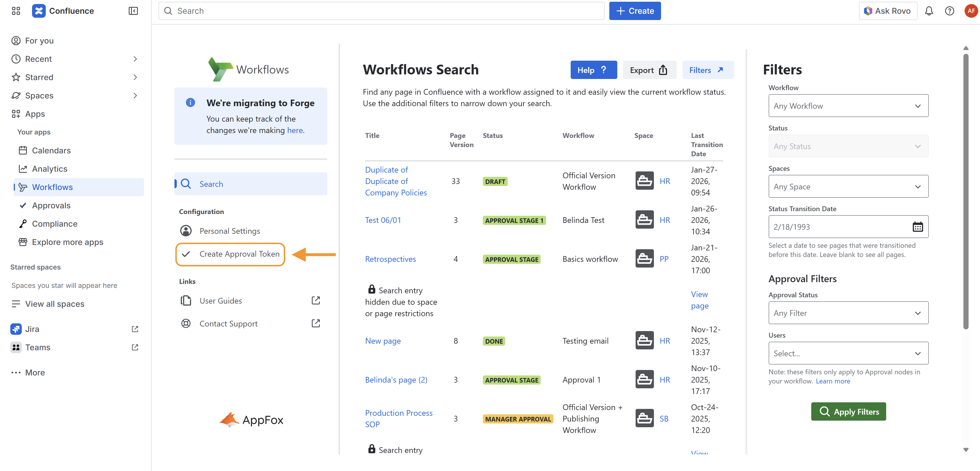Click HR space icon for Test 06/01
Viewport: 980px width, 471px height.
coord(644,220)
